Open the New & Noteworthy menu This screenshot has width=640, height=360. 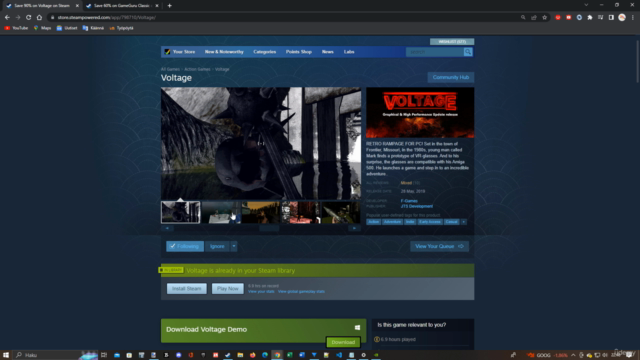(x=224, y=52)
